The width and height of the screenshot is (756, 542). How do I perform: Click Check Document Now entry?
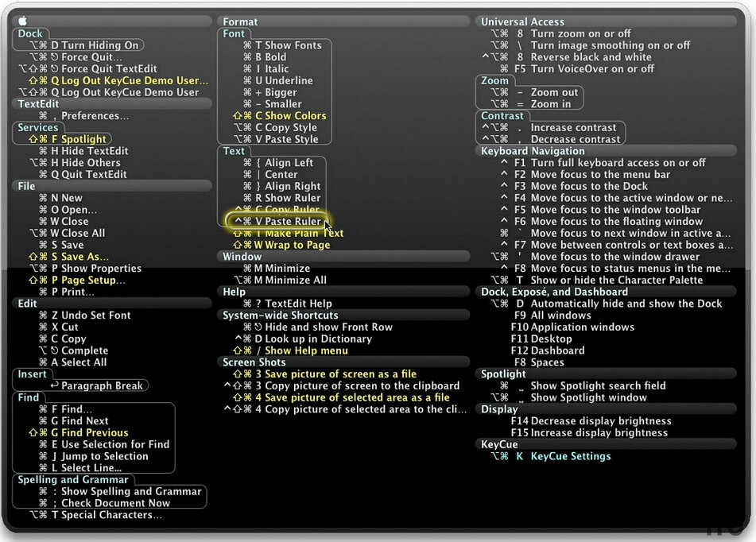click(x=104, y=503)
